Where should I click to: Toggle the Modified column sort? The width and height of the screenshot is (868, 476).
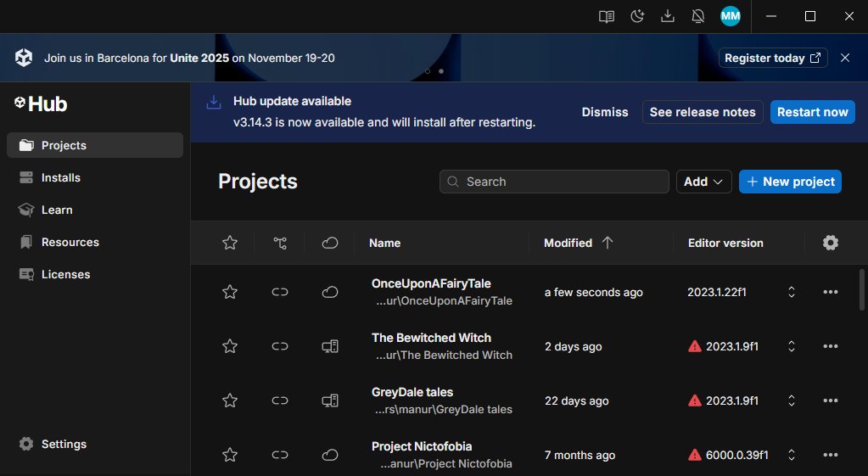tap(579, 243)
